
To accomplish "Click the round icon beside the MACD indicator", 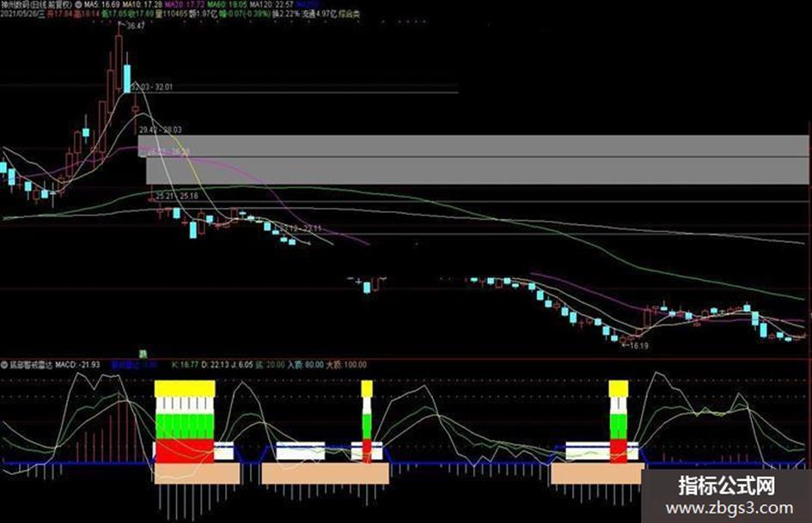I will (x=4, y=364).
